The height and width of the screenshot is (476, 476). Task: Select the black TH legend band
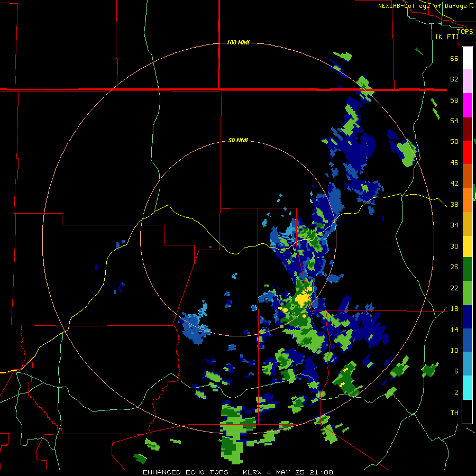click(467, 411)
